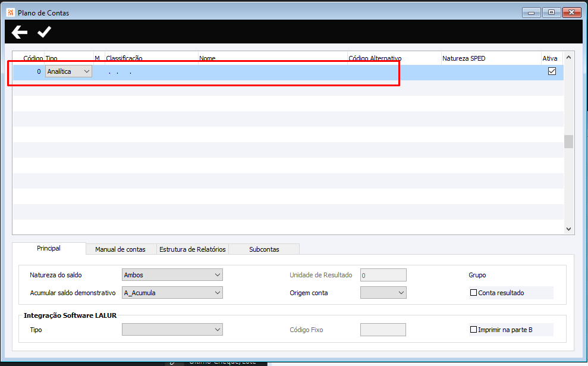Open the LALUR Tipo dropdown
This screenshot has height=366, width=588.
pos(172,330)
